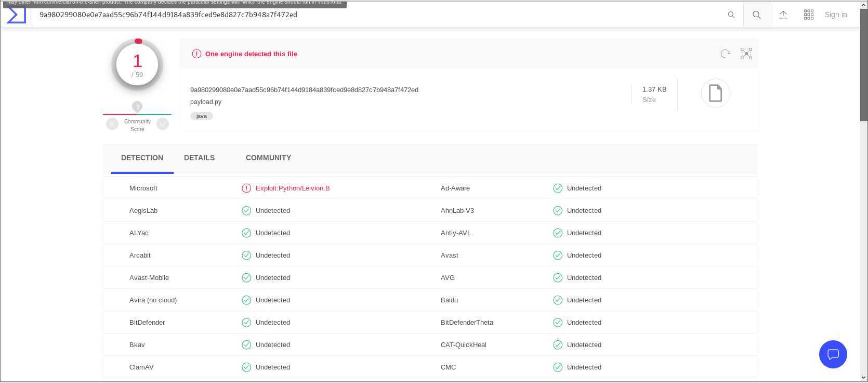Click the Exploit:Python/Leivion.B detection text
Viewport: 868px width, 383px height.
293,188
